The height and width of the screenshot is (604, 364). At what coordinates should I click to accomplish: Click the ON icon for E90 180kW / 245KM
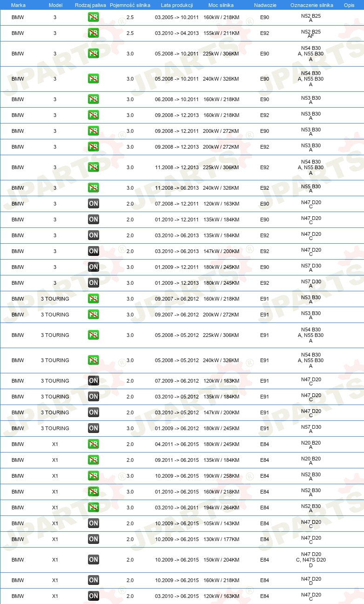[x=94, y=267]
